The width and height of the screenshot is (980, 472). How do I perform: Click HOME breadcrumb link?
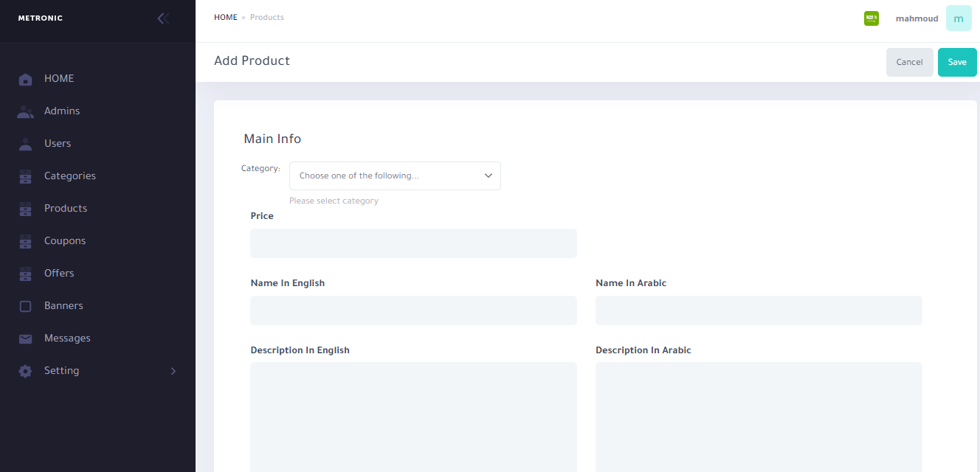click(226, 18)
